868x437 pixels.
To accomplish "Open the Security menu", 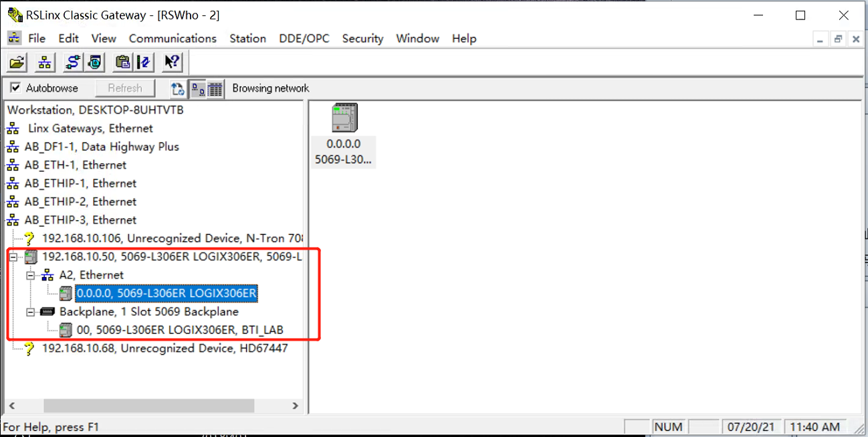I will point(362,38).
